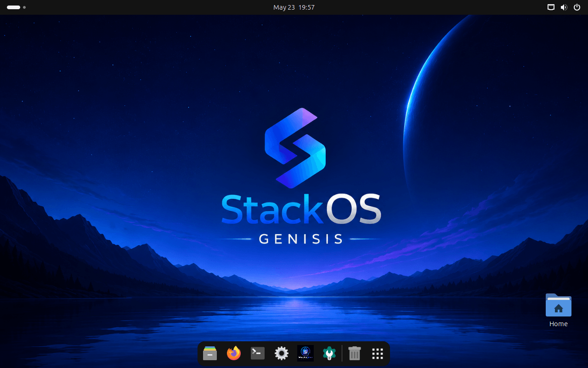The width and height of the screenshot is (588, 368).
Task: Open the Activities overview workspace indicator
Action: [x=16, y=7]
